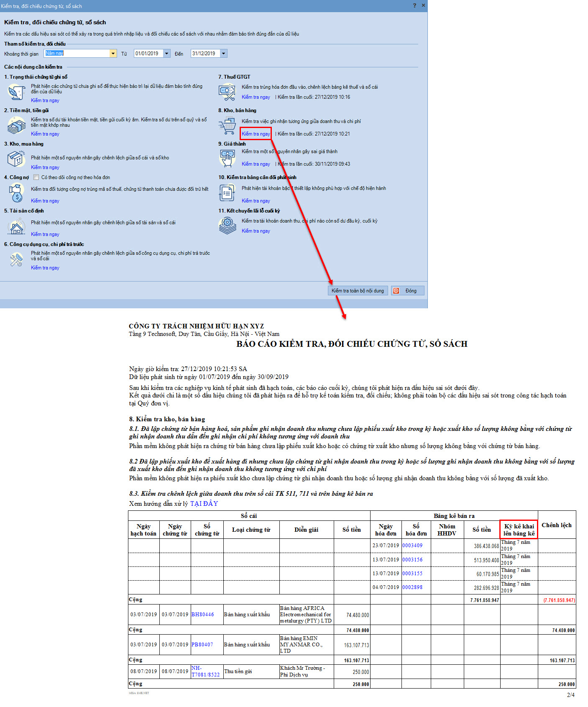Click the red difference value (7.761.858.947)

(x=559, y=600)
